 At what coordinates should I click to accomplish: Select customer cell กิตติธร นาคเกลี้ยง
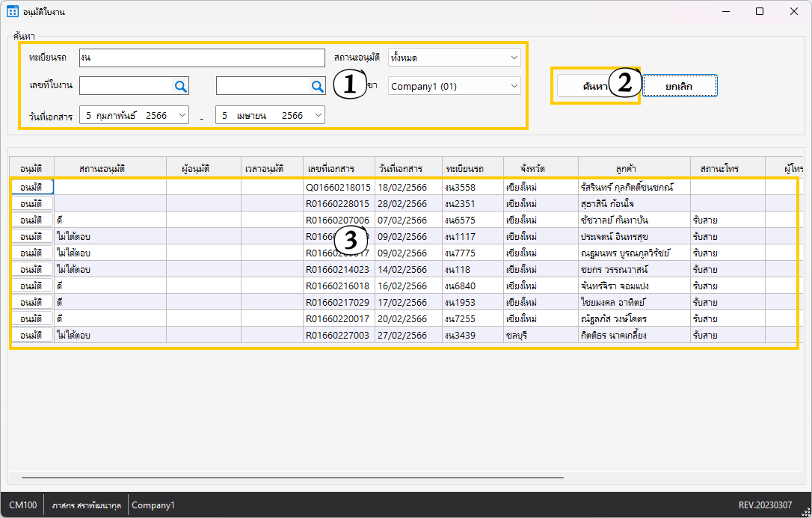613,336
